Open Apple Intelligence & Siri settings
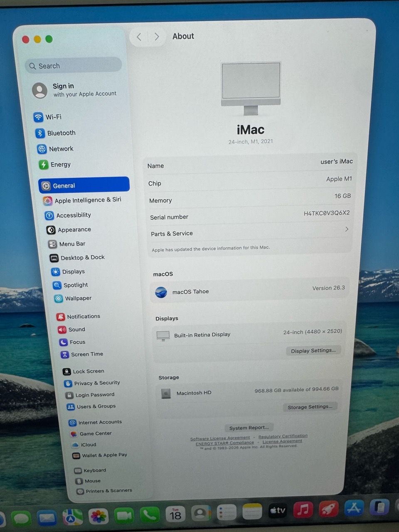 coord(82,200)
